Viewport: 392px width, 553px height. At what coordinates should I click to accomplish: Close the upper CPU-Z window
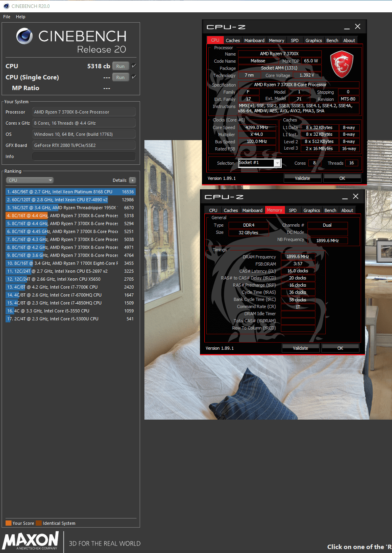pyautogui.click(x=357, y=27)
